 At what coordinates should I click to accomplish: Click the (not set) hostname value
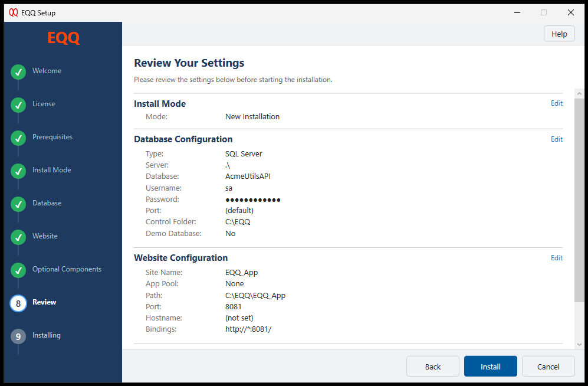(239, 318)
